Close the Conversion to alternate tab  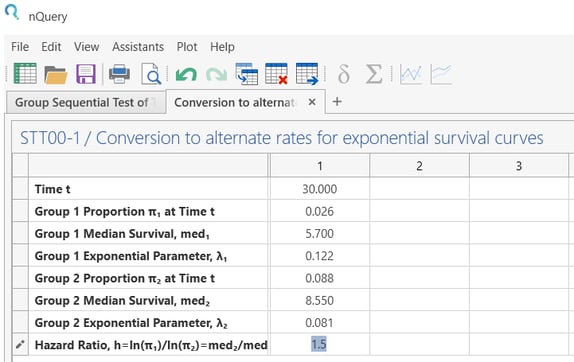312,102
